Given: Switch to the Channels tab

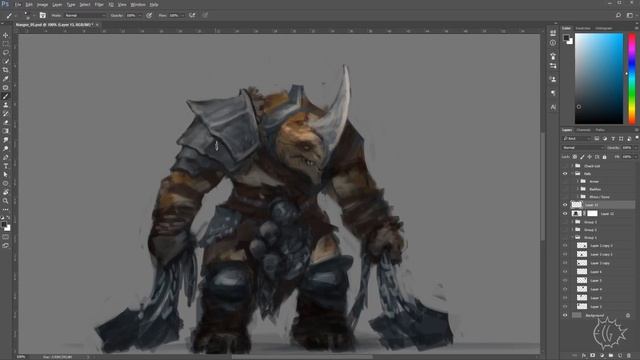Looking at the screenshot, I should pyautogui.click(x=583, y=130).
